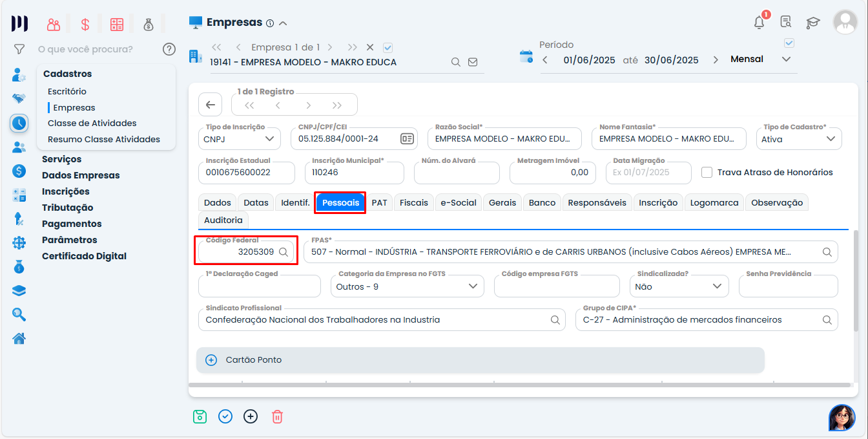
Task: Go to previous period arrow
Action: click(545, 59)
